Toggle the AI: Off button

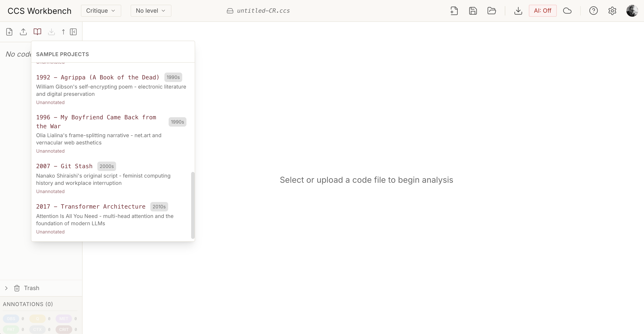pyautogui.click(x=542, y=11)
